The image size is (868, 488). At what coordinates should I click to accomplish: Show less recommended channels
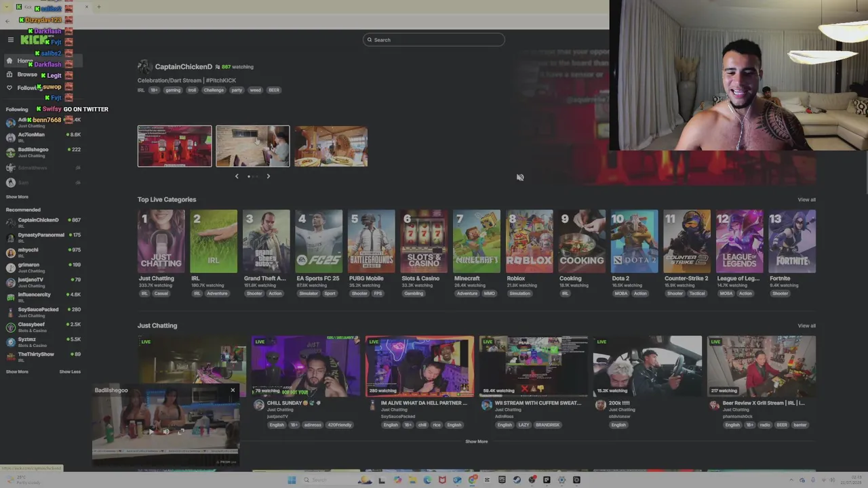70,371
